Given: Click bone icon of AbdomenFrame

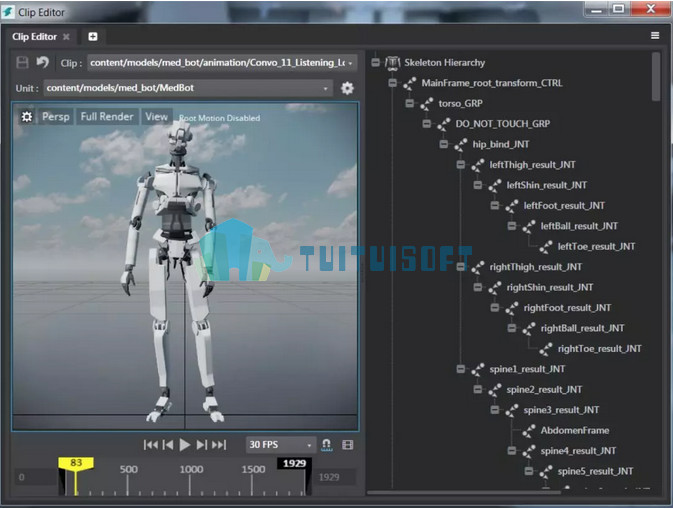Looking at the screenshot, I should (x=529, y=431).
